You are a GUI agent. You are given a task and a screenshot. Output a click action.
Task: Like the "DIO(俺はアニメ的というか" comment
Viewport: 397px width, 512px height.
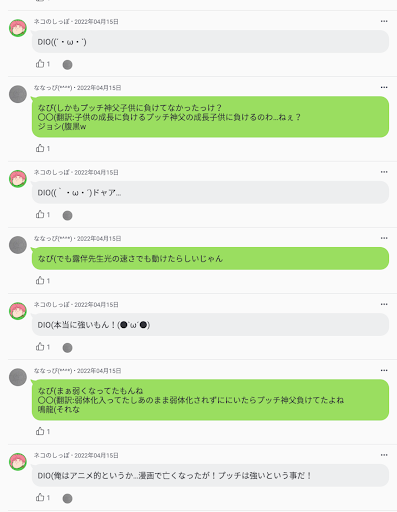[x=40, y=497]
